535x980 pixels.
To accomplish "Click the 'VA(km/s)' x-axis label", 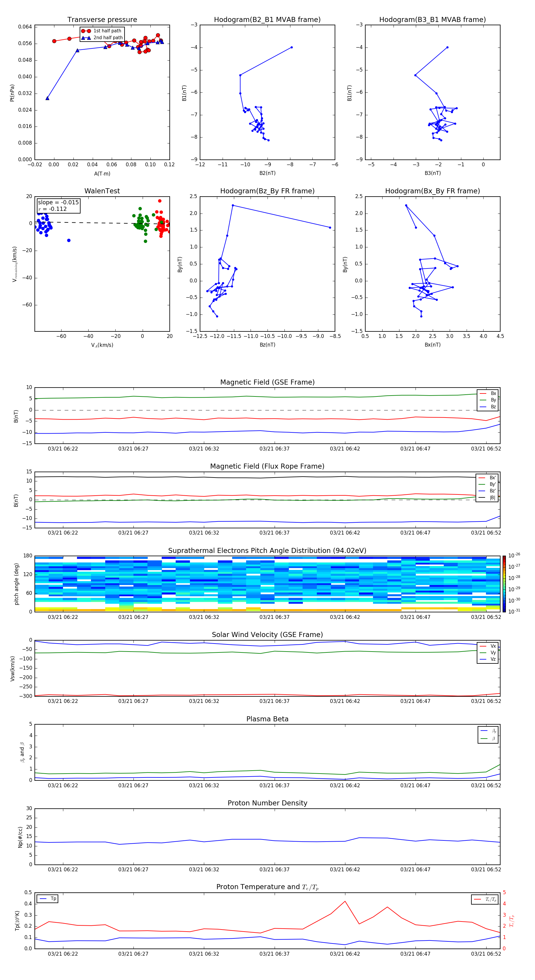I will (x=102, y=345).
